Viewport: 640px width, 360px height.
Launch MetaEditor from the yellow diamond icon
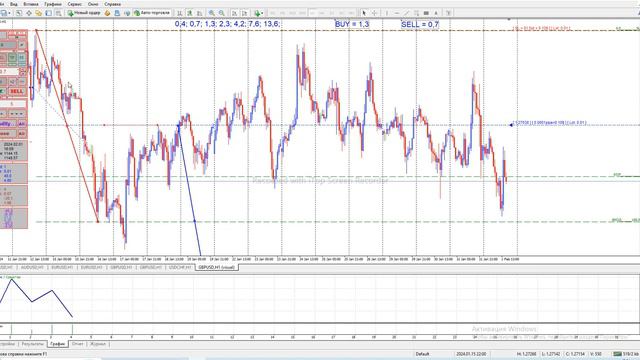point(107,13)
